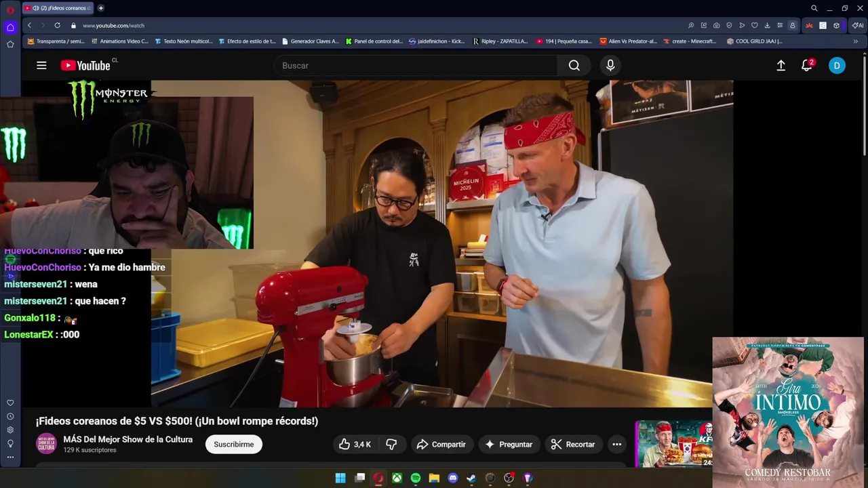Screen dimensions: 868x488
Task: Open Opera sidebar settings gear
Action: pos(10,430)
